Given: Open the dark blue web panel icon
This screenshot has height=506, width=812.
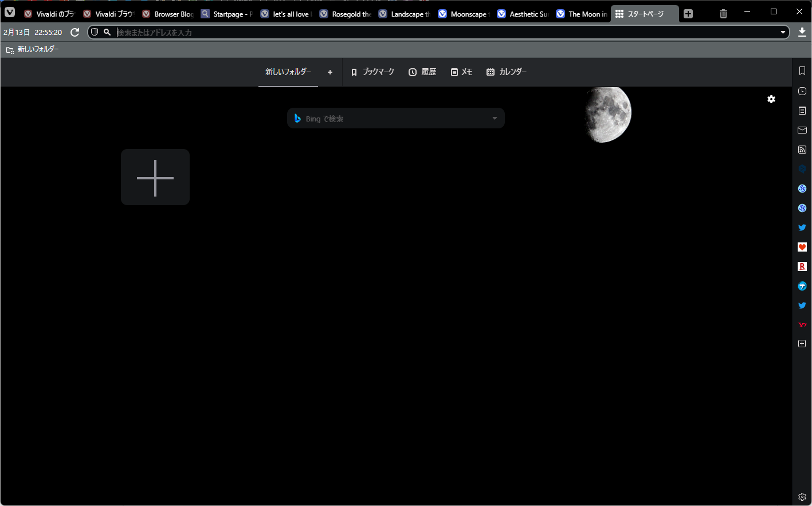Looking at the screenshot, I should coord(802,169).
